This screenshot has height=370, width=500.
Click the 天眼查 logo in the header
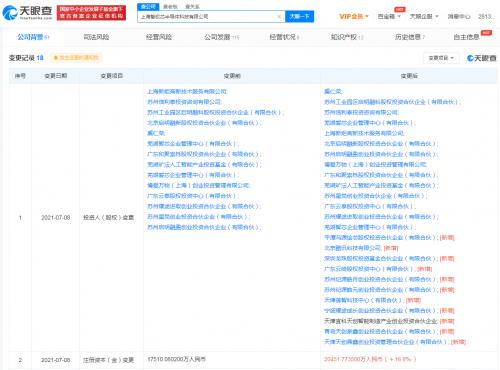click(28, 13)
